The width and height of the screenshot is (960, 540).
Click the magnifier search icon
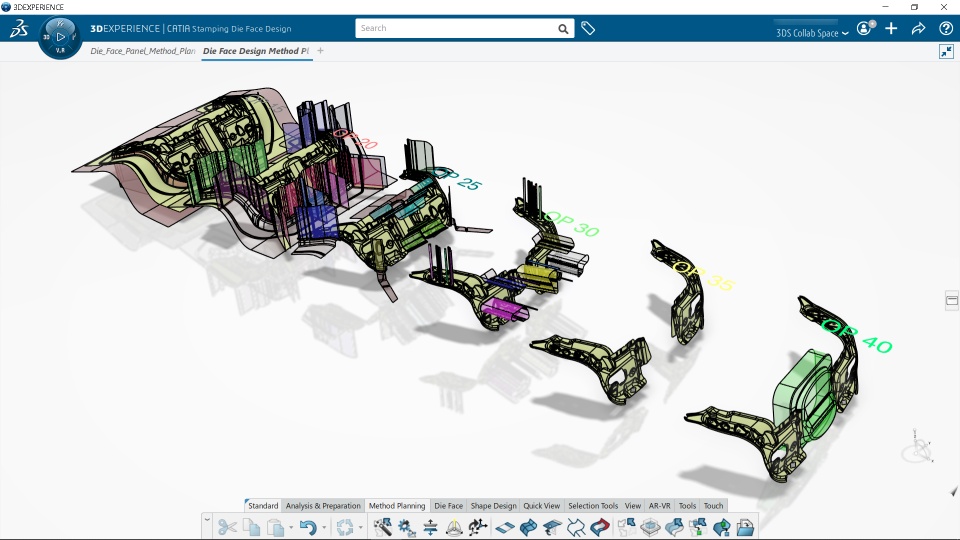pos(563,29)
